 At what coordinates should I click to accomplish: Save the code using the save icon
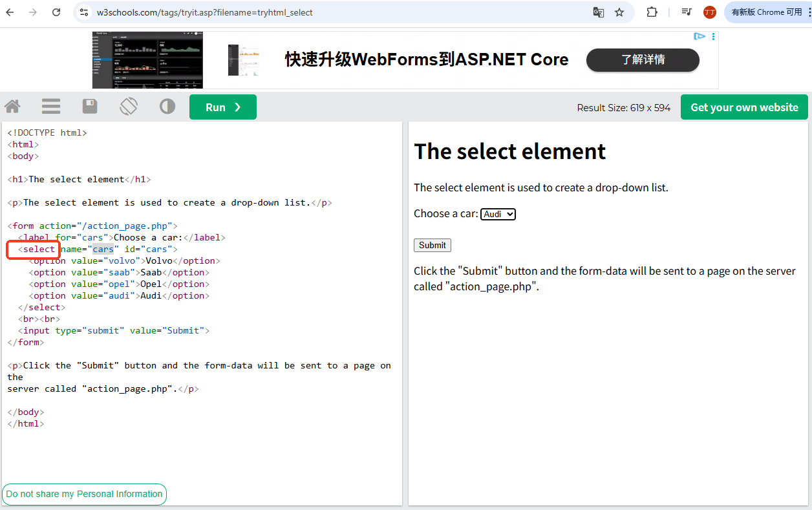click(x=89, y=106)
